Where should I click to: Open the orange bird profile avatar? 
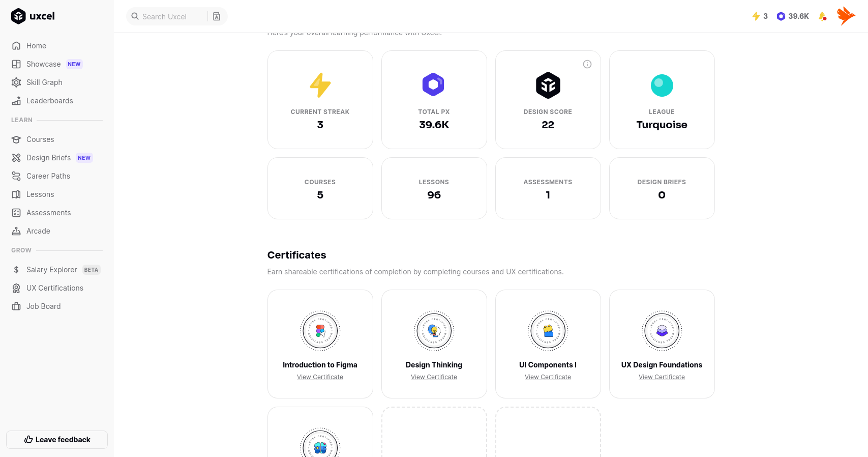coord(846,16)
